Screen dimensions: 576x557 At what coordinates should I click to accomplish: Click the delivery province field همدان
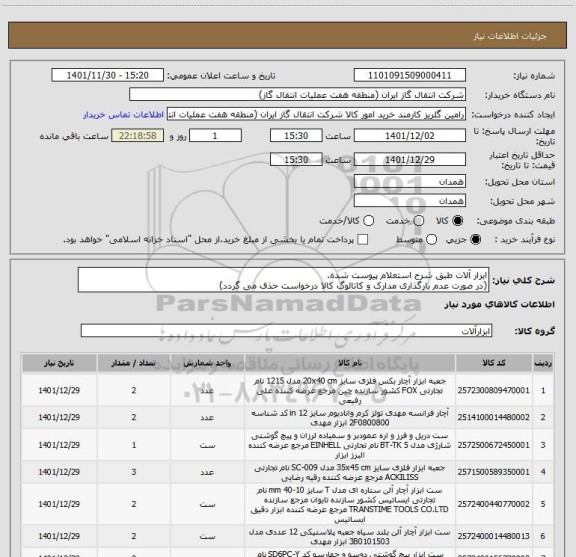pos(410,182)
